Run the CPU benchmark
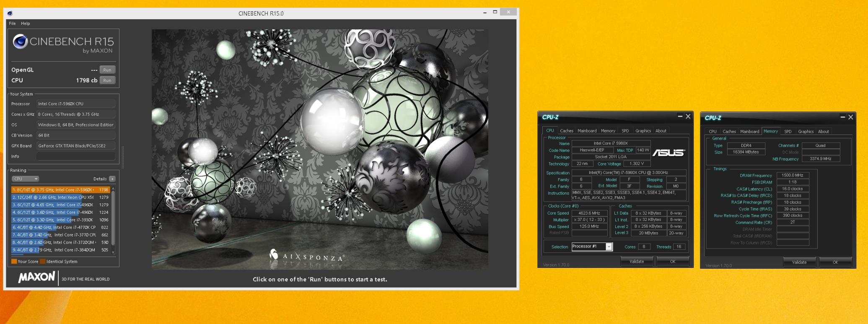Image resolution: width=868 pixels, height=324 pixels. (x=107, y=80)
